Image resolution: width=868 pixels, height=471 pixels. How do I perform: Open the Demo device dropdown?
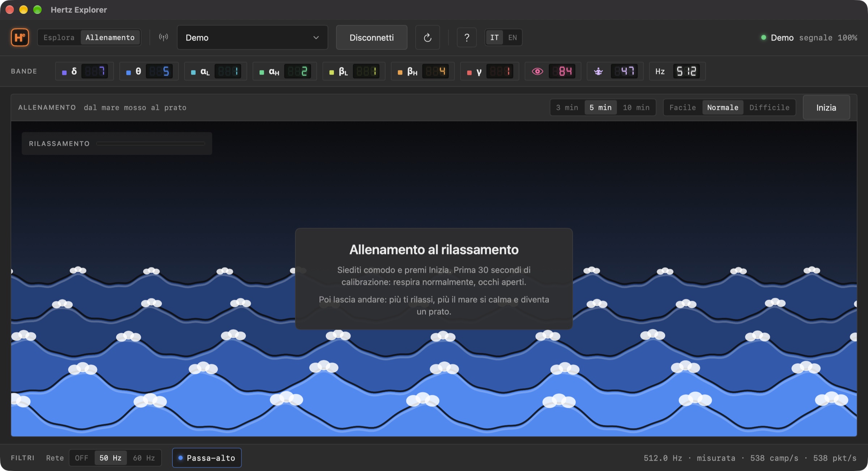[x=252, y=37]
